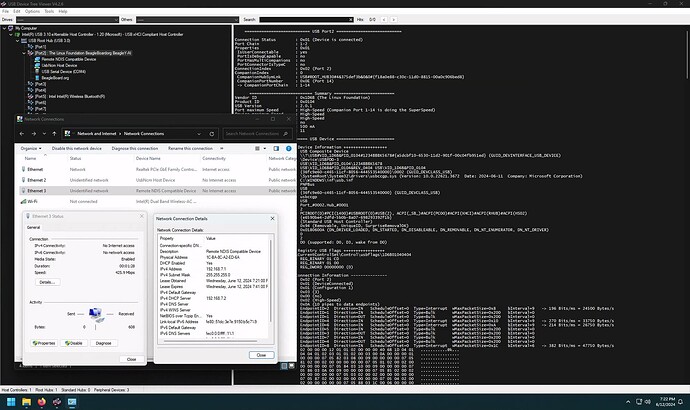Show more toolbar commands chevron
Image resolution: width=690 pixels, height=410 pixels.
pyautogui.click(x=221, y=149)
